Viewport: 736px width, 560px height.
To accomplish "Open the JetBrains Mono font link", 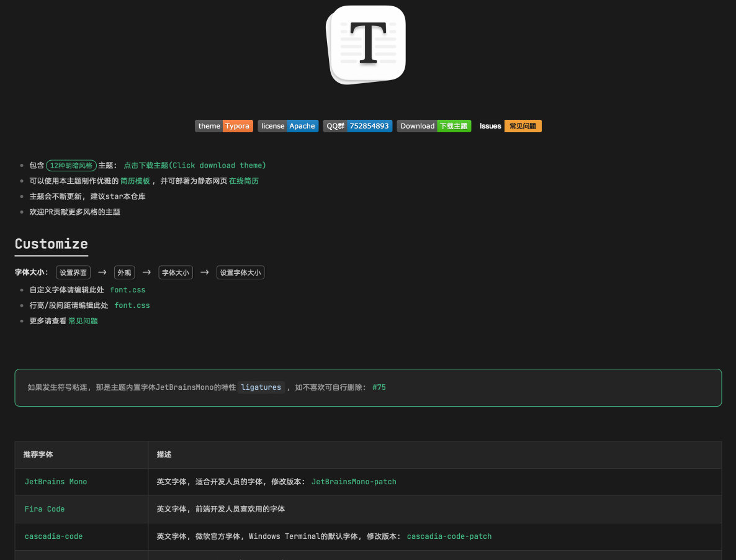I will [x=55, y=481].
